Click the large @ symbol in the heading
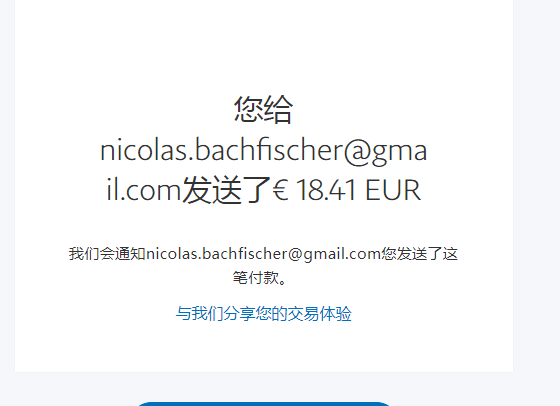560x406 pixels. pos(358,152)
